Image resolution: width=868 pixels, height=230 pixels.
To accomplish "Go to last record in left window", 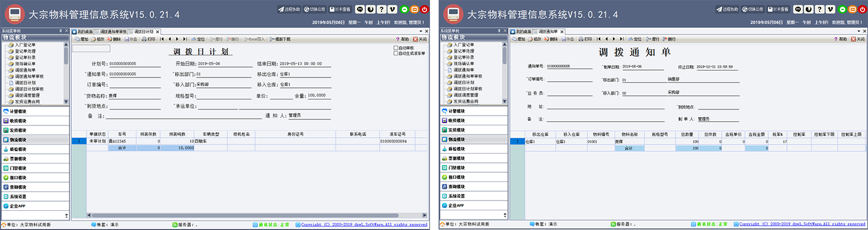I will click(186, 39).
